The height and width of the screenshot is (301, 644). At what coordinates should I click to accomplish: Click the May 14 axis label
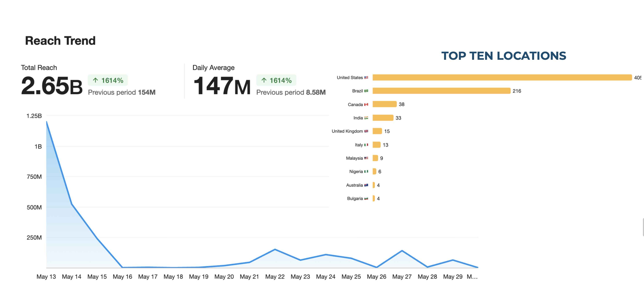coord(72,277)
